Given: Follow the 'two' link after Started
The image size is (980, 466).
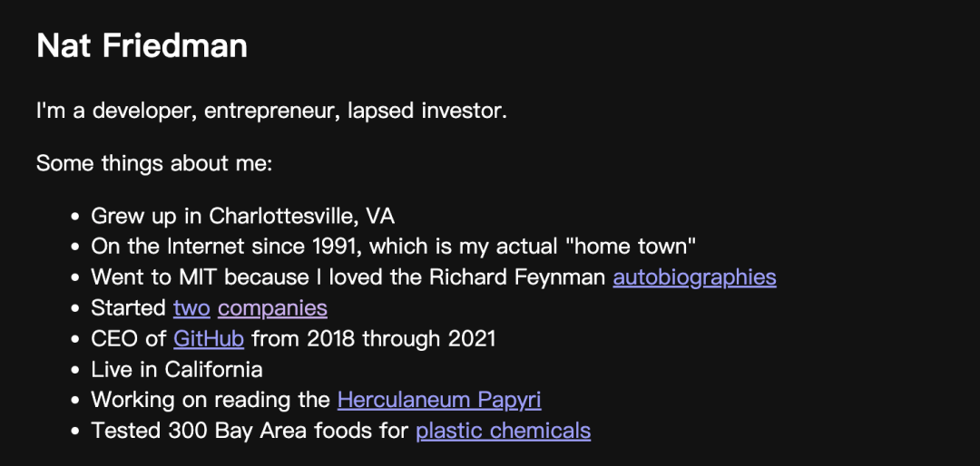Looking at the screenshot, I should click(x=191, y=308).
